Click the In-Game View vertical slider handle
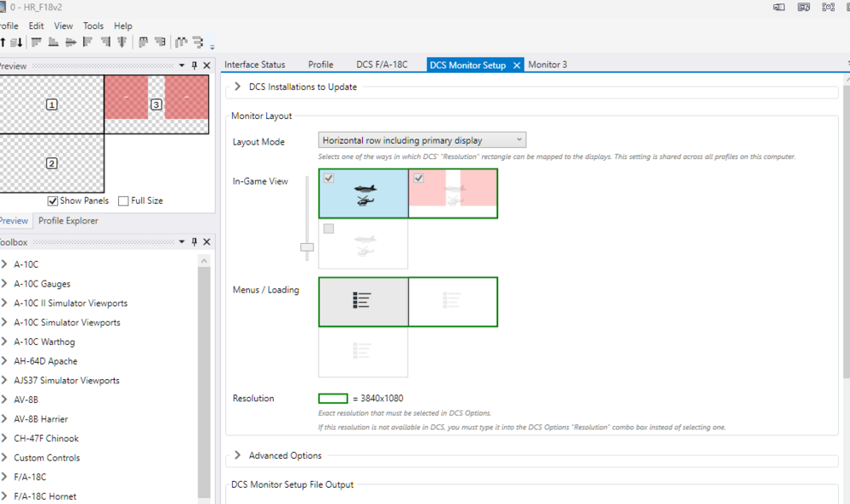Image resolution: width=850 pixels, height=504 pixels. tap(307, 247)
